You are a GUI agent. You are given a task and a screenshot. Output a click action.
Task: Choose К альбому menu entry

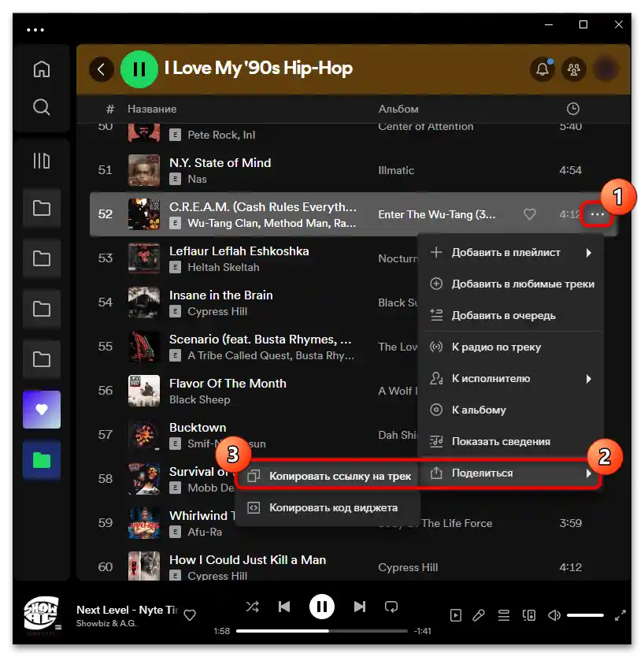click(511, 410)
